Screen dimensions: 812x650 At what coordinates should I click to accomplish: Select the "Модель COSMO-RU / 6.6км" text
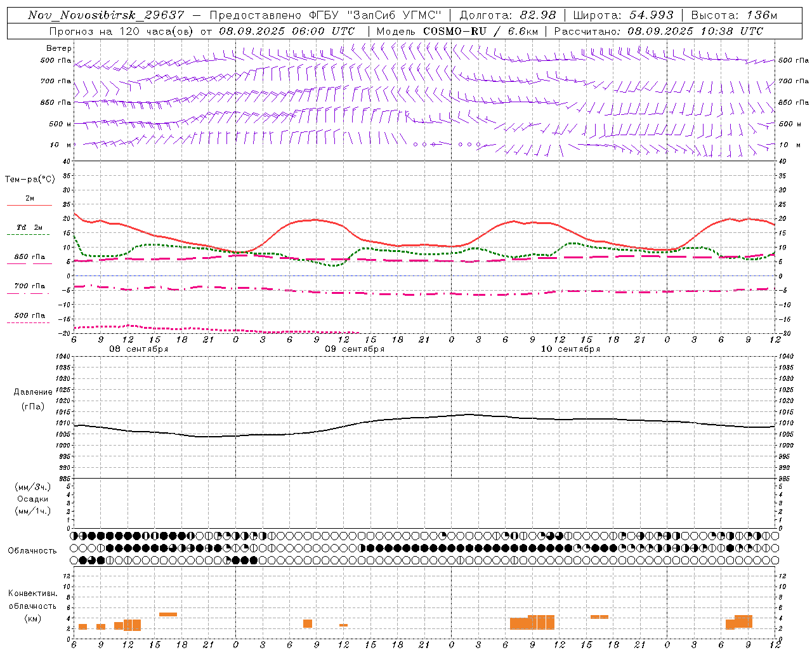(457, 31)
